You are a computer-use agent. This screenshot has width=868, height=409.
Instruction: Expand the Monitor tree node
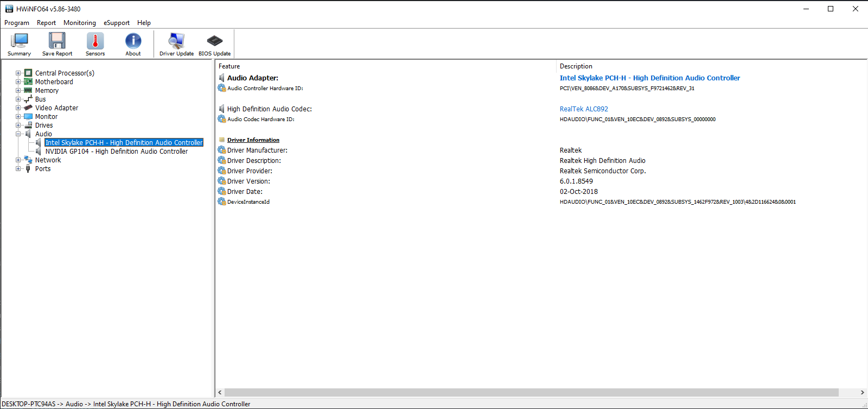click(18, 117)
